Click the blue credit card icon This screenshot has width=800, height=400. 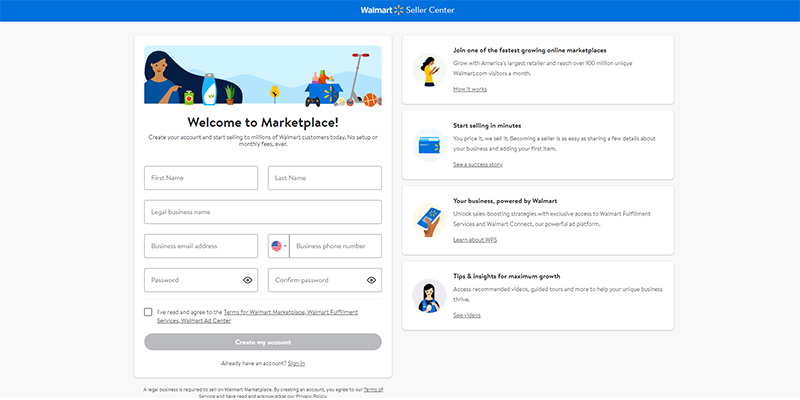pos(429,144)
